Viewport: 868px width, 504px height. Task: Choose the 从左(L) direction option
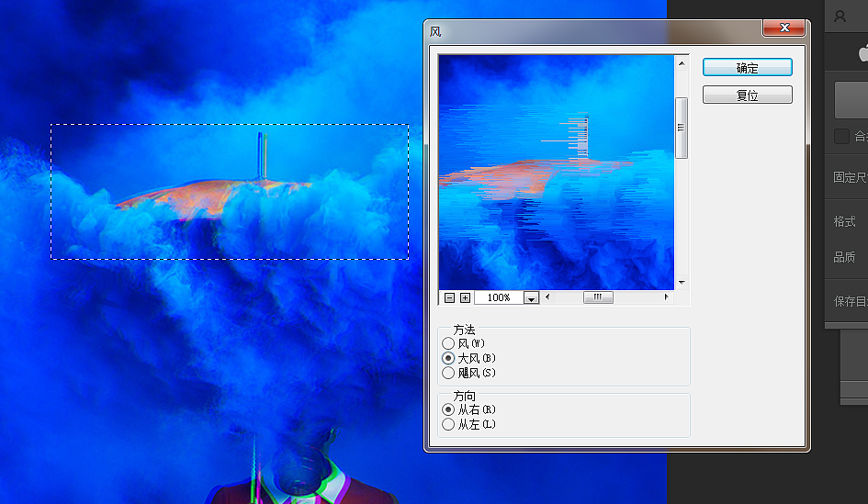tap(448, 425)
